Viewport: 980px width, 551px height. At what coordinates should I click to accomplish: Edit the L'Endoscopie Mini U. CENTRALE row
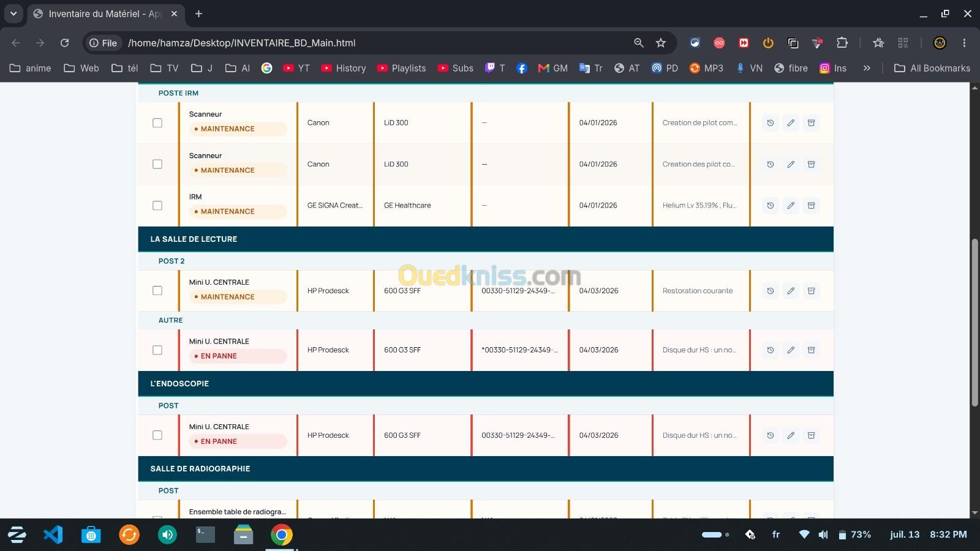(791, 435)
